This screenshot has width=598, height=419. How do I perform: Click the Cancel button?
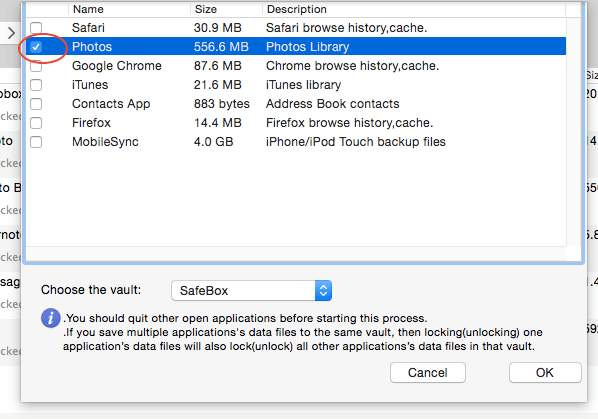pyautogui.click(x=428, y=372)
